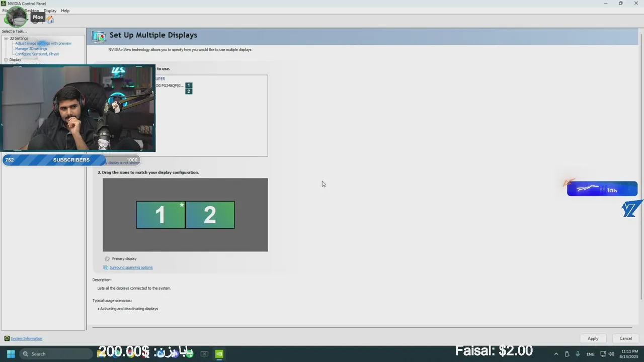Collapse the 3D Settings tree node

pyautogui.click(x=6, y=38)
